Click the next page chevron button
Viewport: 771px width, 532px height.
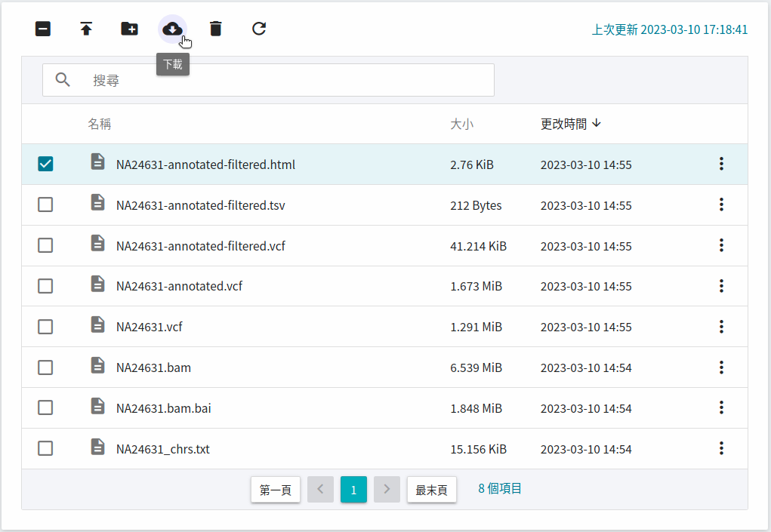pos(387,489)
